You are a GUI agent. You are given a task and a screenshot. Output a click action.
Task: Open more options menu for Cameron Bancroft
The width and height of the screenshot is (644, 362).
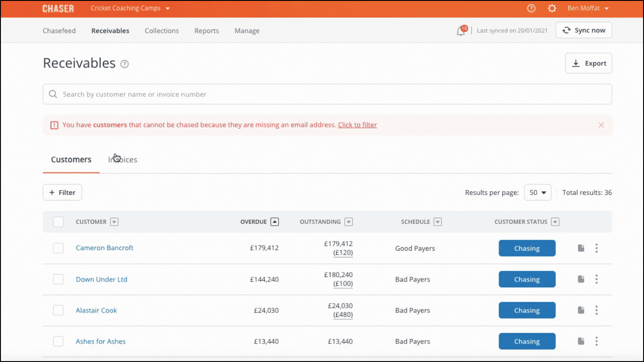tap(597, 248)
